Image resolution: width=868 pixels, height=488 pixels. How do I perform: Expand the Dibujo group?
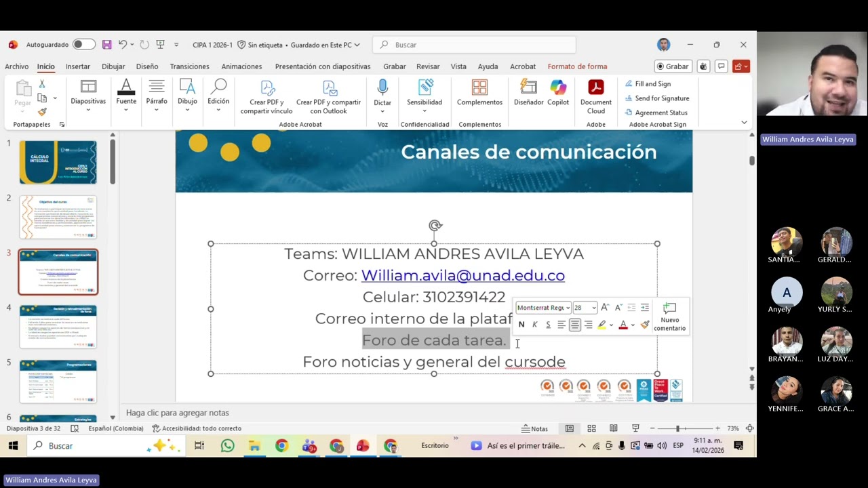pos(187,97)
